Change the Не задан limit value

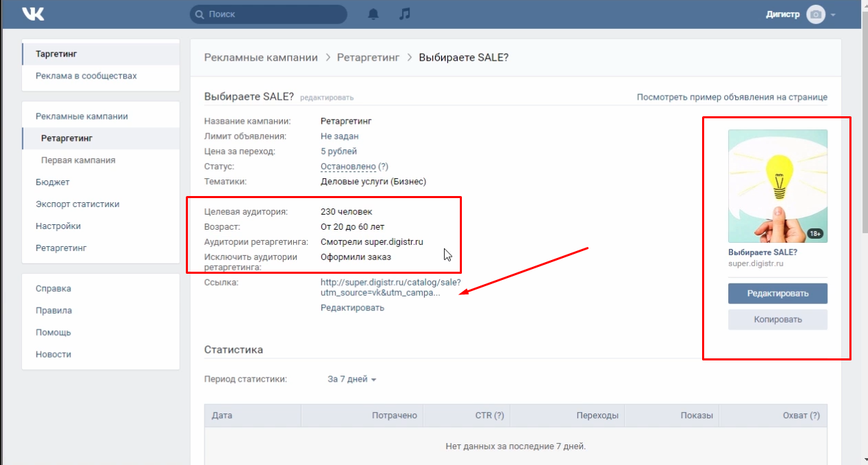[339, 136]
